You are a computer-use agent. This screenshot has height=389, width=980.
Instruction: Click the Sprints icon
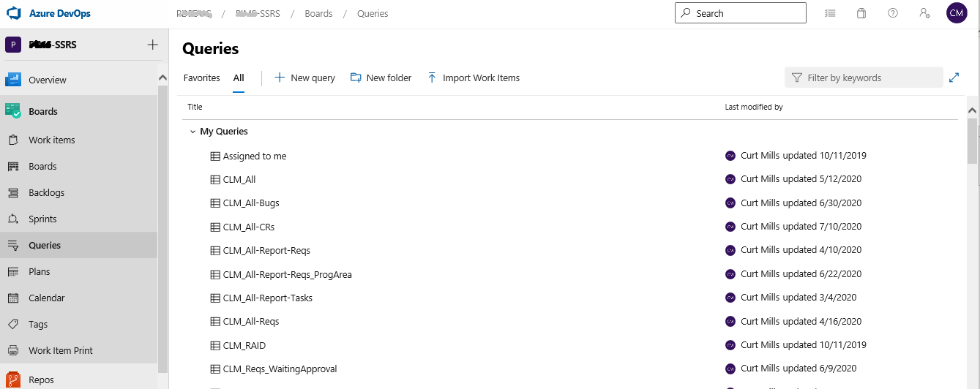13,219
